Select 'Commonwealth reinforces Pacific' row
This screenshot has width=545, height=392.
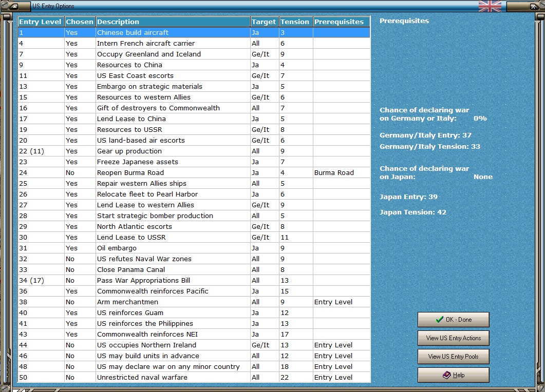(194, 290)
